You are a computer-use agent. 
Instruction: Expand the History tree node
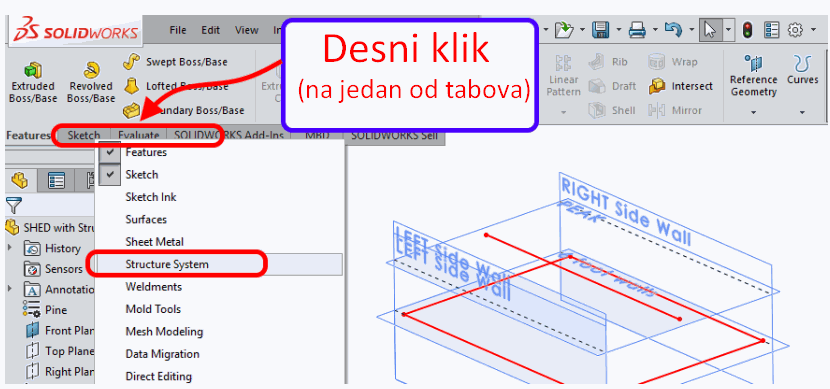(x=9, y=248)
